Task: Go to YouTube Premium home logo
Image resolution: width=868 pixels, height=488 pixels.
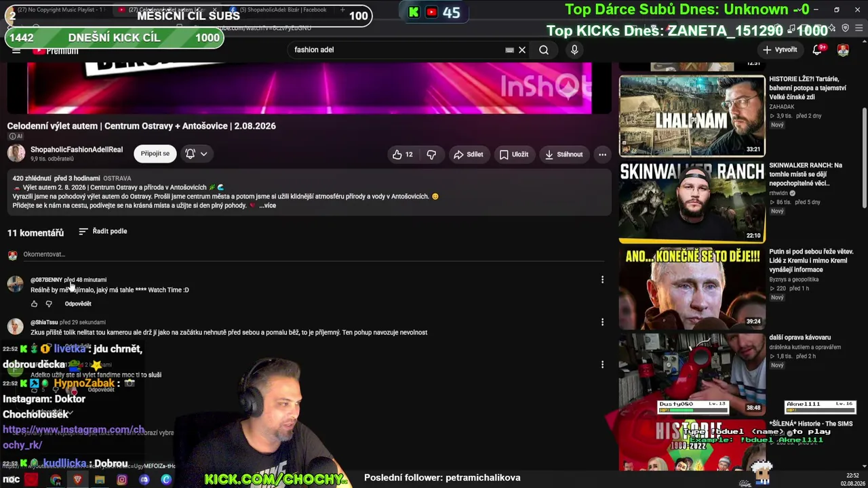Action: [x=56, y=51]
